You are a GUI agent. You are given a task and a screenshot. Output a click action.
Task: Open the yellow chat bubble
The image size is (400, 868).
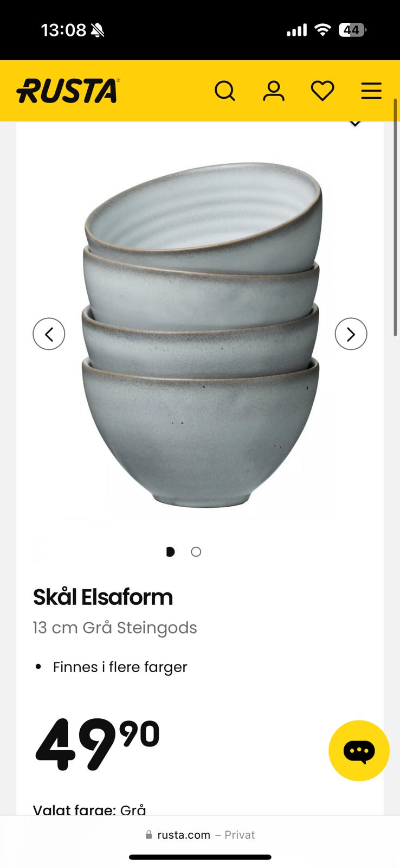point(359,751)
